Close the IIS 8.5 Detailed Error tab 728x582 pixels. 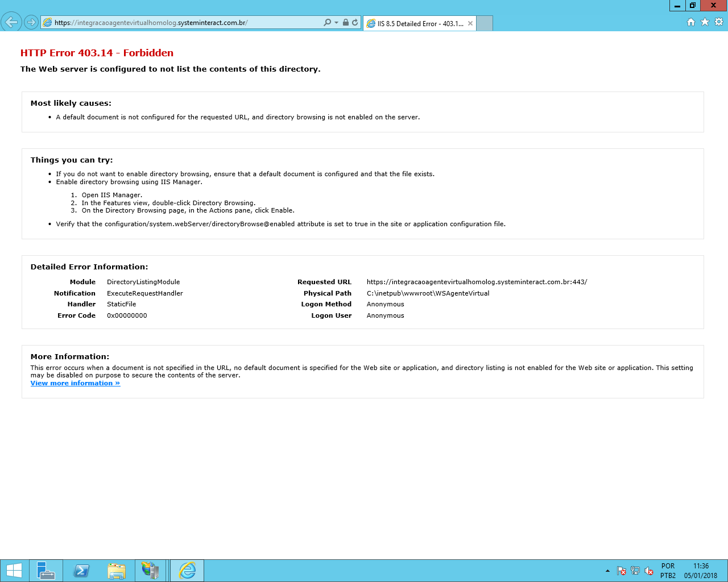[x=470, y=23]
